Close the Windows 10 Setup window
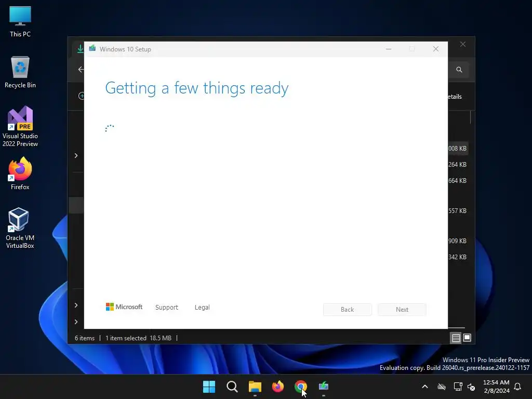This screenshot has width=532, height=399. pyautogui.click(x=436, y=49)
